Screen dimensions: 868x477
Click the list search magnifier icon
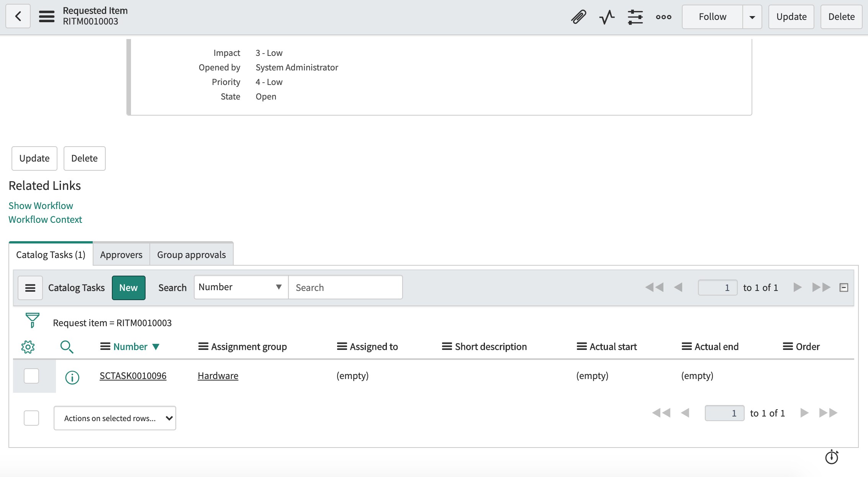[x=67, y=346]
